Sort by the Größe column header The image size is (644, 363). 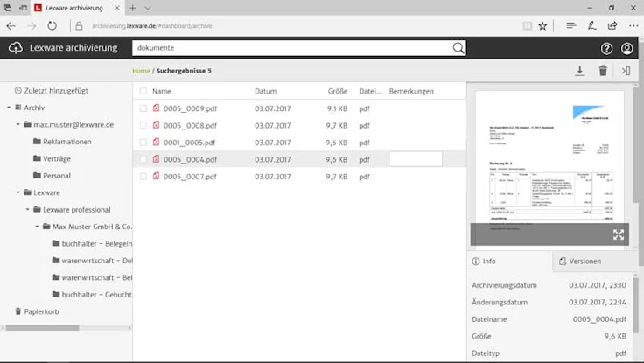(338, 91)
